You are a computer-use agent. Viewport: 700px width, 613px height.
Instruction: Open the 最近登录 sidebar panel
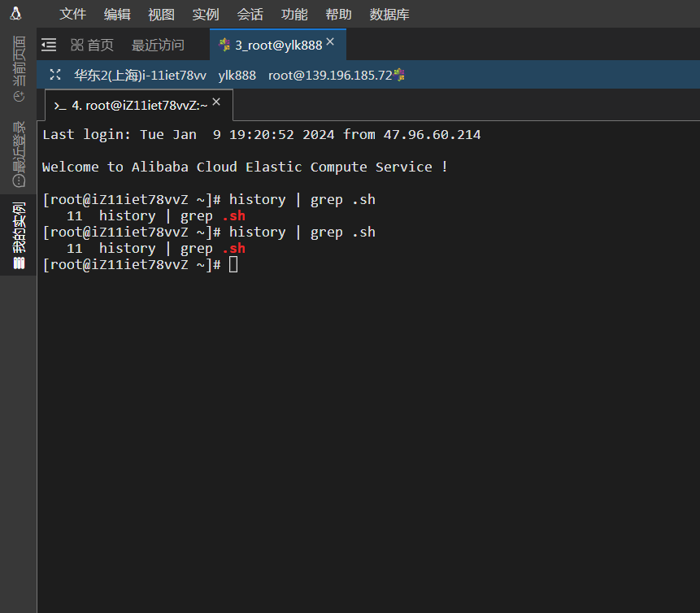(x=19, y=154)
